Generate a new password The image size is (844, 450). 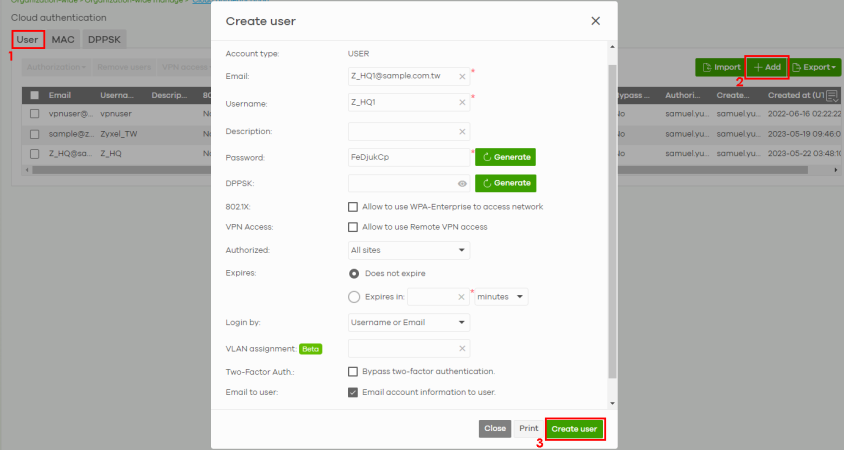tap(506, 157)
